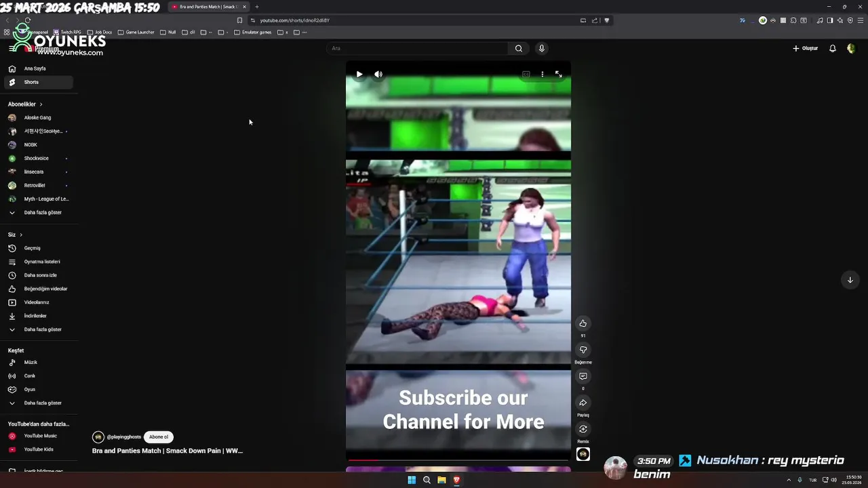Viewport: 868px width, 488px height.
Task: Click the YouTube search field
Action: pyautogui.click(x=417, y=48)
